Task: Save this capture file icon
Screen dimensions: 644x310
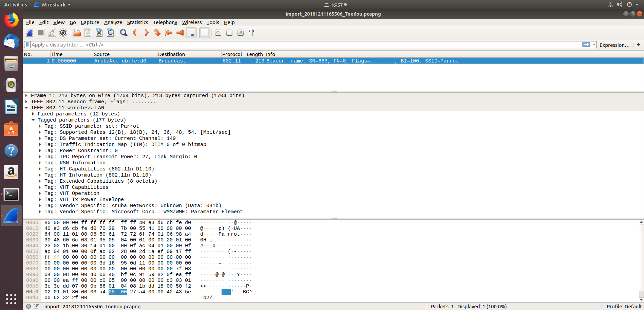Action: 88,33
